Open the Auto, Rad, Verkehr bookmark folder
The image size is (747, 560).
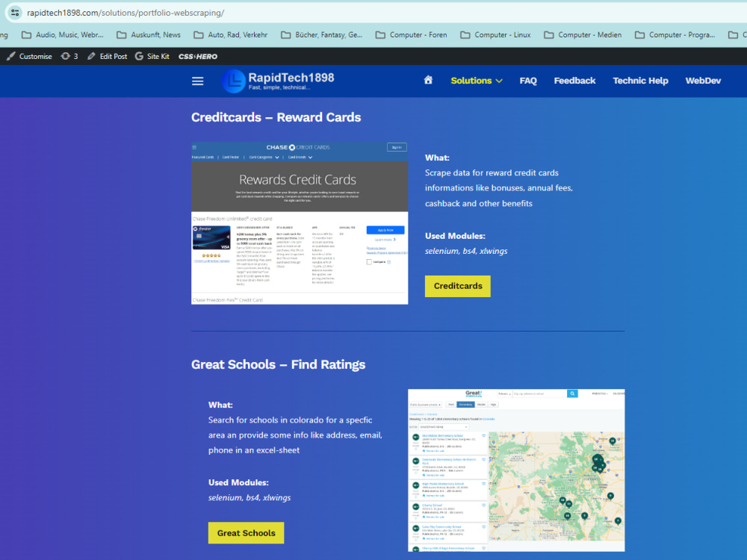point(231,35)
